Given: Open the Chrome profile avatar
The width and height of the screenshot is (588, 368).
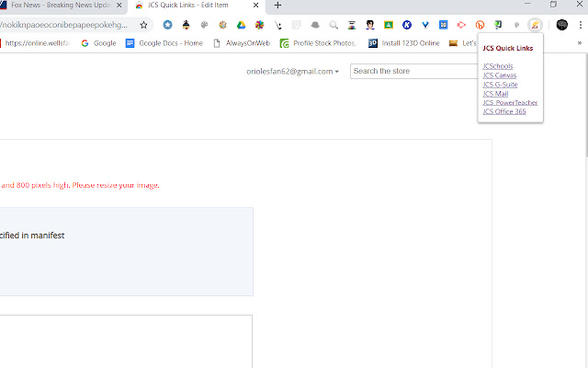Looking at the screenshot, I should [561, 25].
